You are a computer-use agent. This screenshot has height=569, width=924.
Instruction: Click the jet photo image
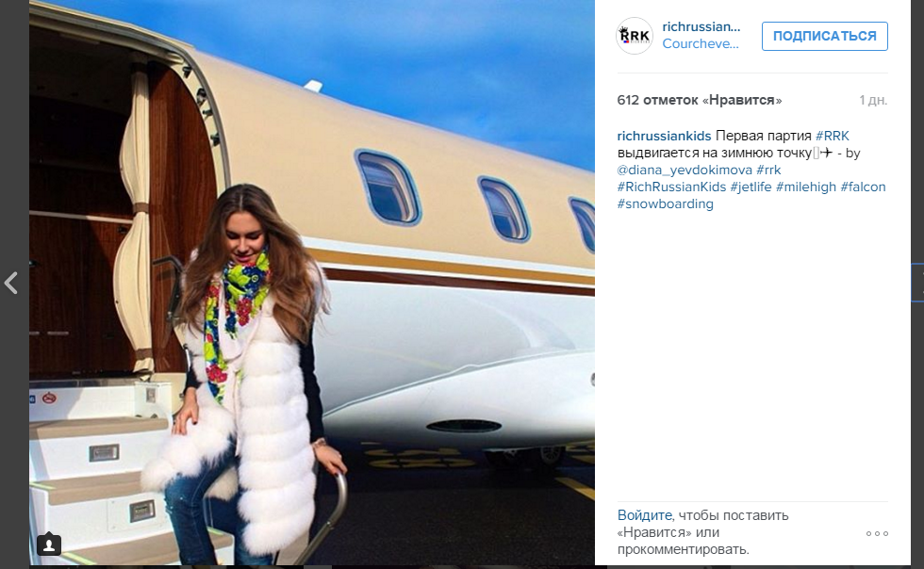[312, 282]
